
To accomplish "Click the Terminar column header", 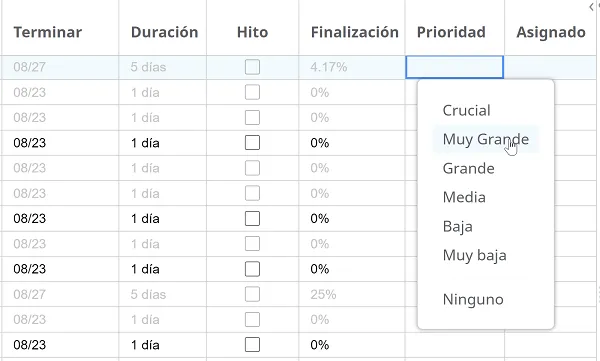I will [48, 32].
